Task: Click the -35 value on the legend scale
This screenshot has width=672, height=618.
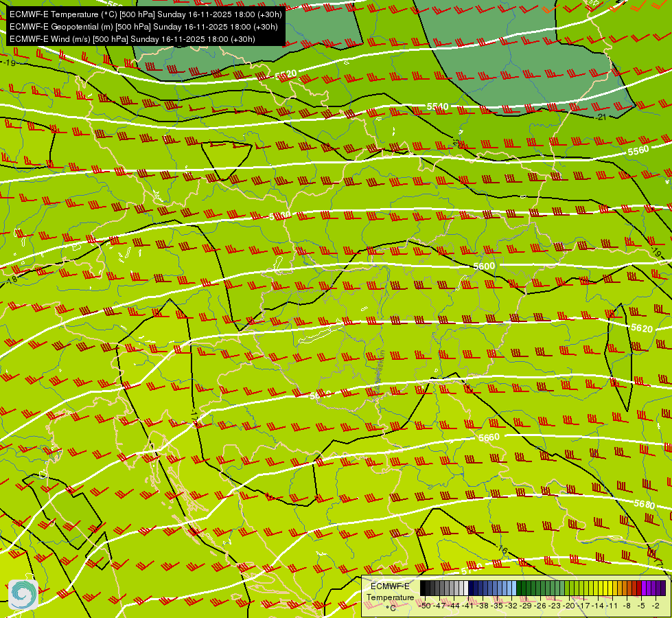Action: pos(497,606)
